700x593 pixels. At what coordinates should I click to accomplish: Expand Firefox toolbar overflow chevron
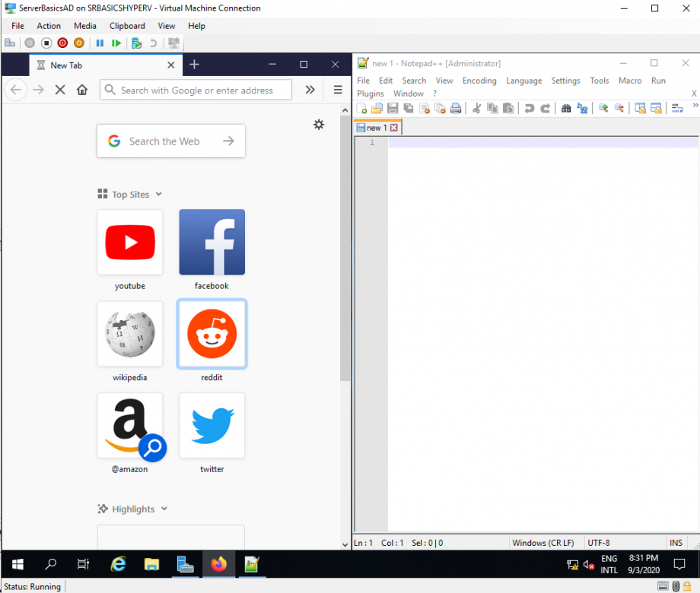point(310,90)
